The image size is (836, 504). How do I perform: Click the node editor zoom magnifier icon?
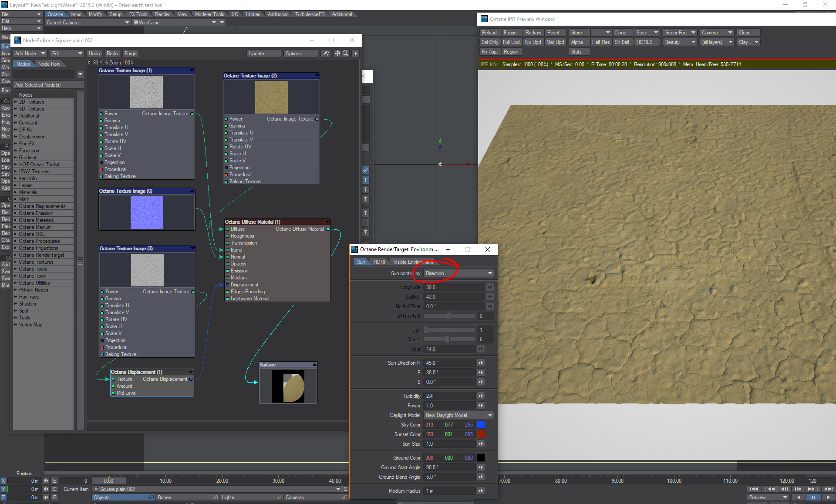pyautogui.click(x=345, y=54)
